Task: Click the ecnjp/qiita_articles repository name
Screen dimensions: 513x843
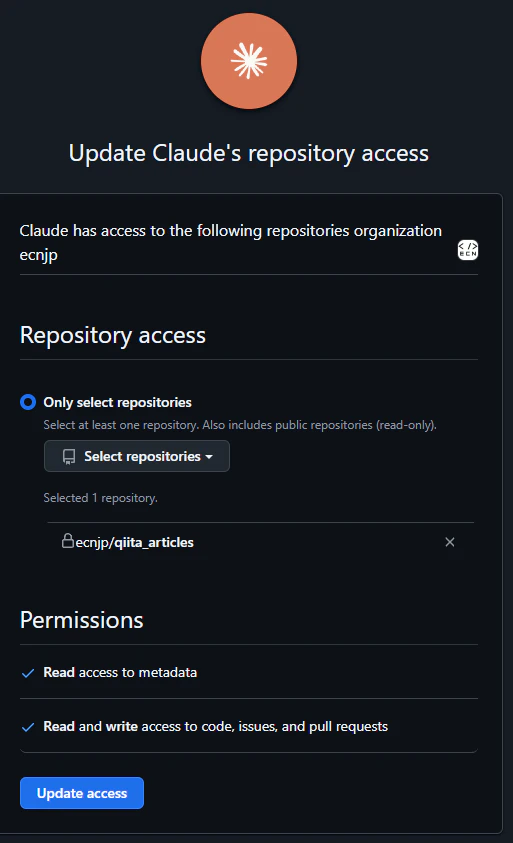Action: coord(134,542)
